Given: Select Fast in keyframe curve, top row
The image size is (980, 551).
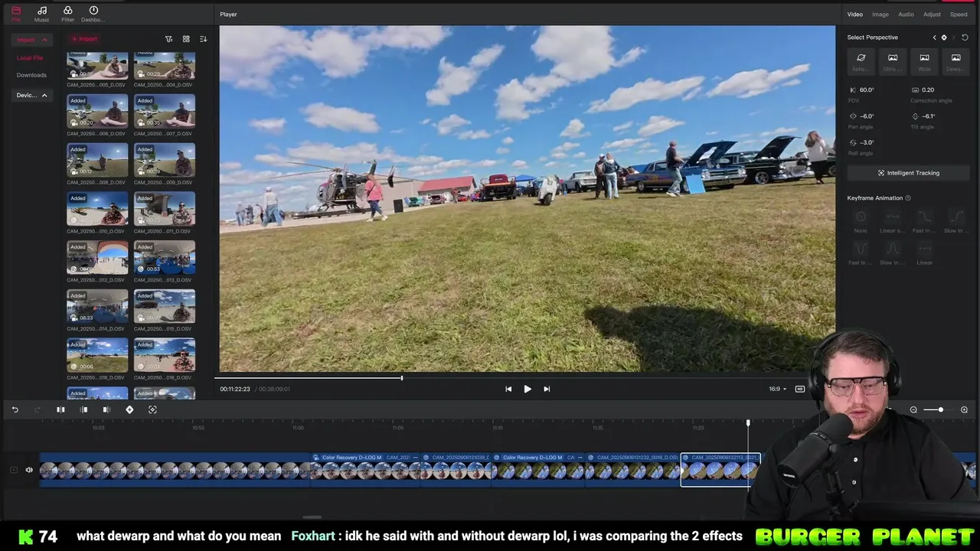Looking at the screenshot, I should pyautogui.click(x=924, y=221).
